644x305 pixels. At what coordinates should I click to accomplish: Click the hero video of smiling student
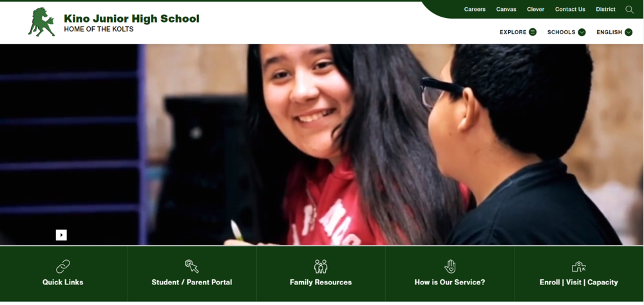point(322,145)
